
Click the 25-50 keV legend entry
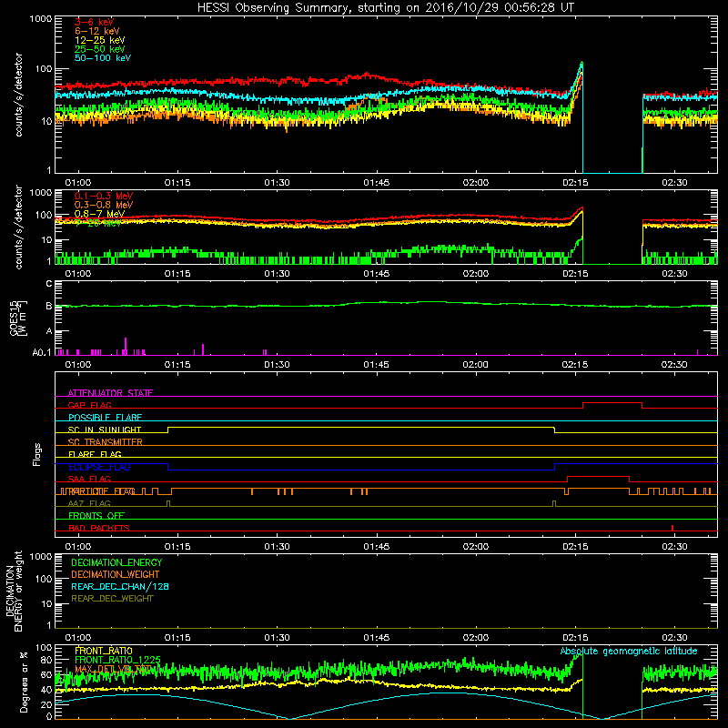tap(100, 49)
